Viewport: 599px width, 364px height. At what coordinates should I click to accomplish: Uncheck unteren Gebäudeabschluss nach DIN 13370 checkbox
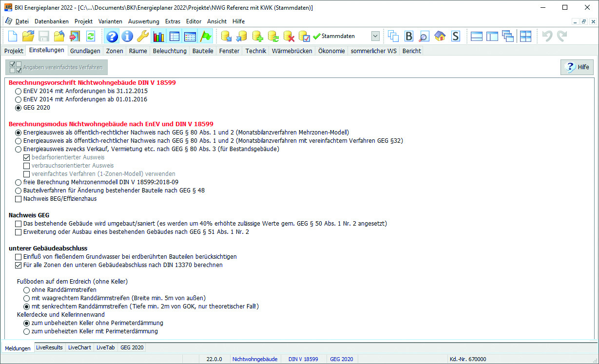[x=19, y=265]
